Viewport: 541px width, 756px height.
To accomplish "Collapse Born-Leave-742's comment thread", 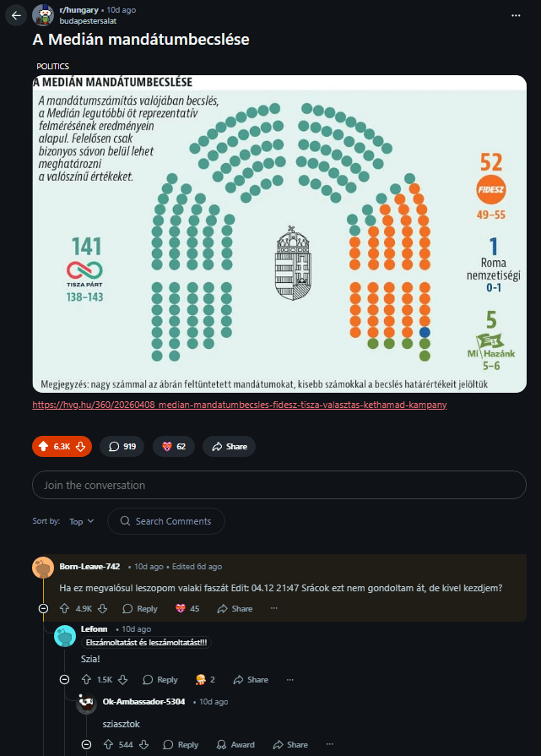I will coord(43,608).
